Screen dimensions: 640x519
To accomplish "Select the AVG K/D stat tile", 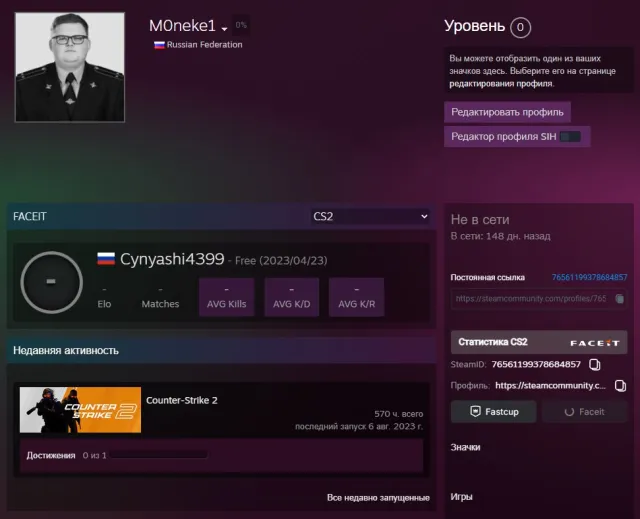I will pos(291,297).
